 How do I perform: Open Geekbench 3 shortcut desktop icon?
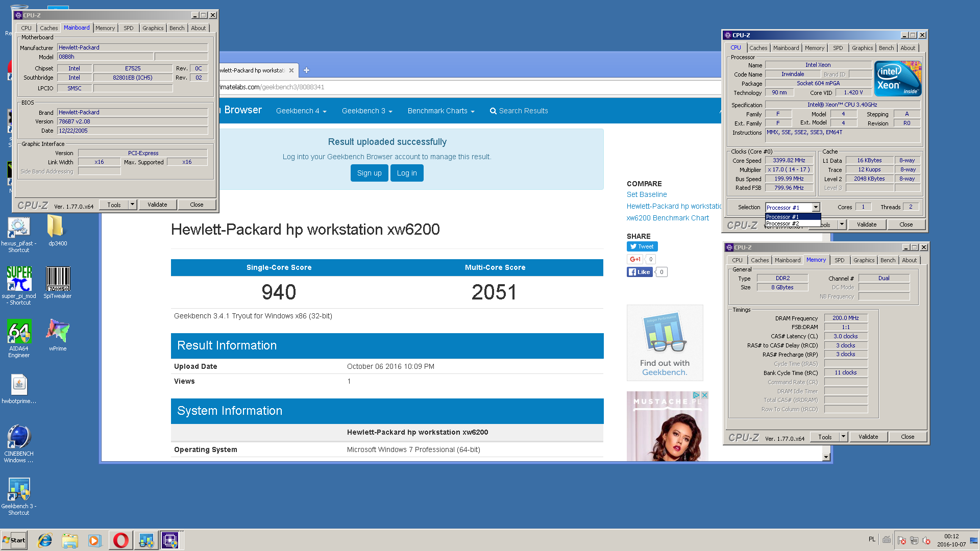point(19,496)
